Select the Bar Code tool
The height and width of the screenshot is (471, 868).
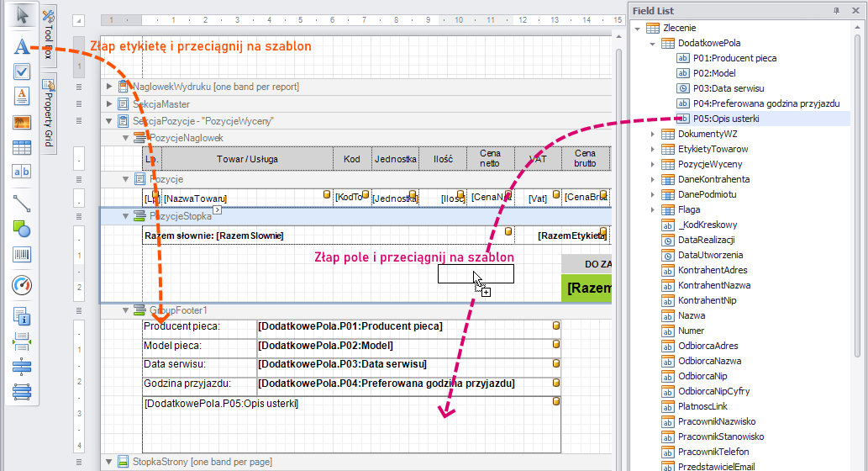[22, 254]
